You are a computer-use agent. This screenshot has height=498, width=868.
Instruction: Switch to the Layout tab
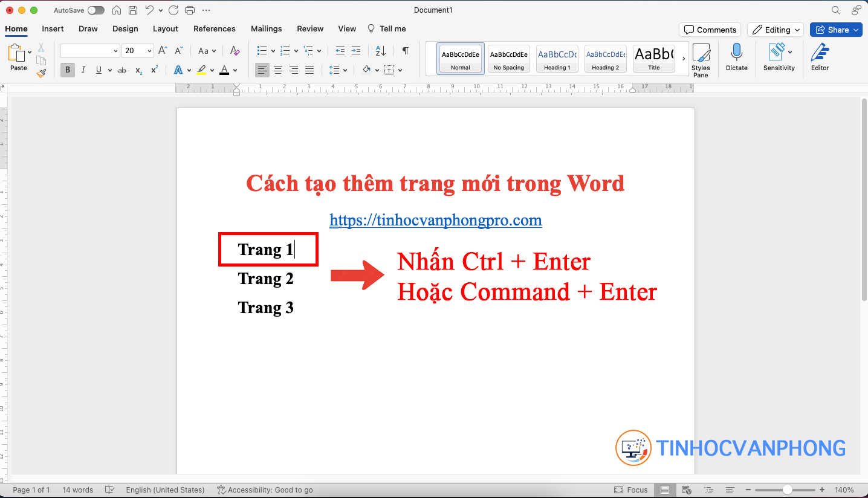point(166,29)
